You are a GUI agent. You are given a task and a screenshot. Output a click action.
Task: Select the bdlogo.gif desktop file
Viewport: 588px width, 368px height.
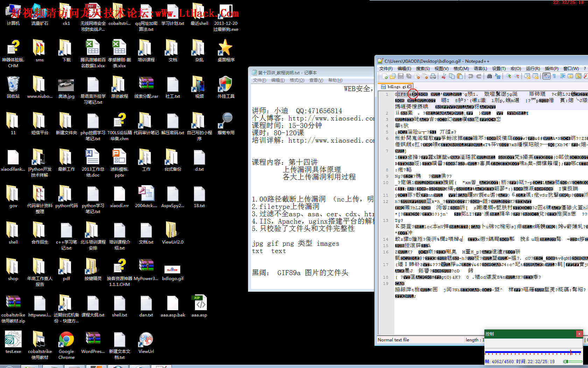click(173, 272)
